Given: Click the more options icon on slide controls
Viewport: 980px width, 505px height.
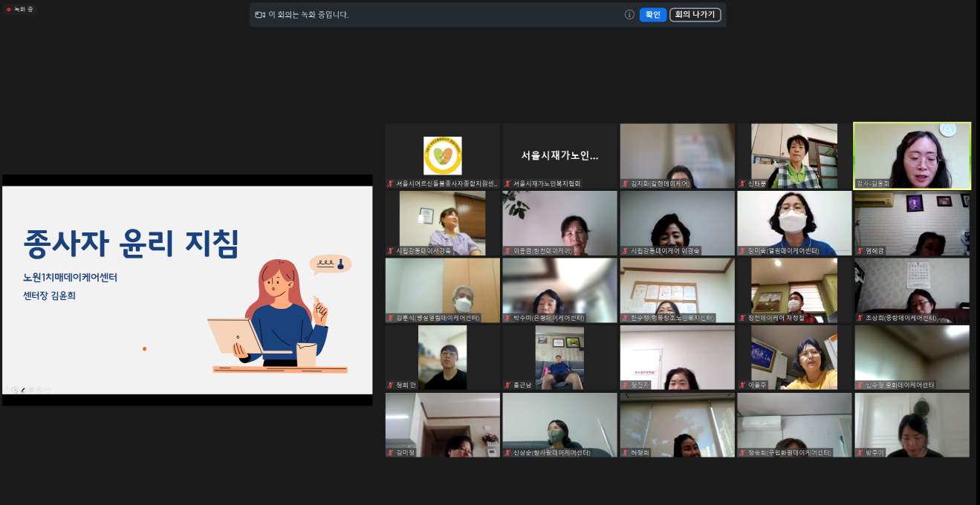Looking at the screenshot, I should (48, 390).
